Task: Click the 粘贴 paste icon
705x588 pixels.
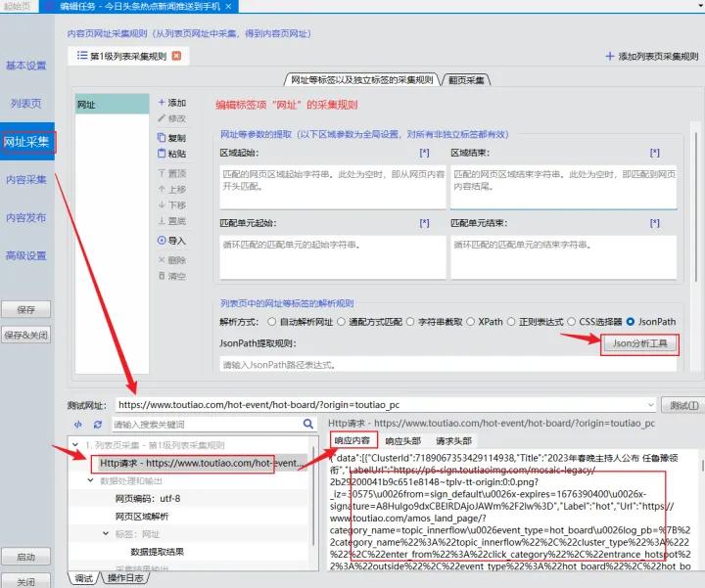Action: coord(162,154)
